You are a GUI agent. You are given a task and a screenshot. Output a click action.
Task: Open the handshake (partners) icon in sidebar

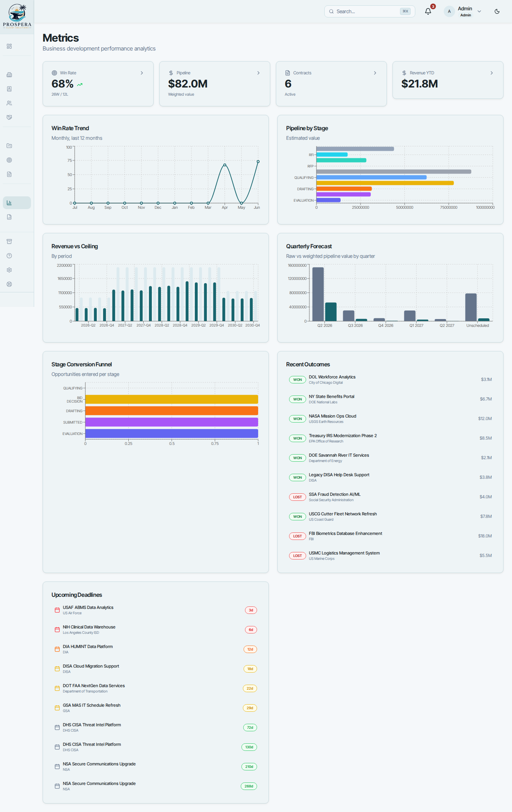point(9,117)
